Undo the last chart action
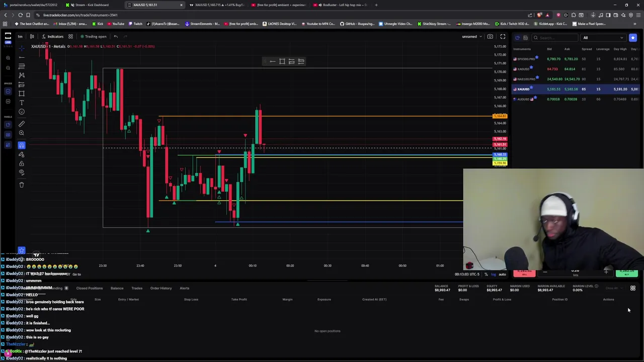Image resolution: width=644 pixels, height=362 pixels. [116, 36]
